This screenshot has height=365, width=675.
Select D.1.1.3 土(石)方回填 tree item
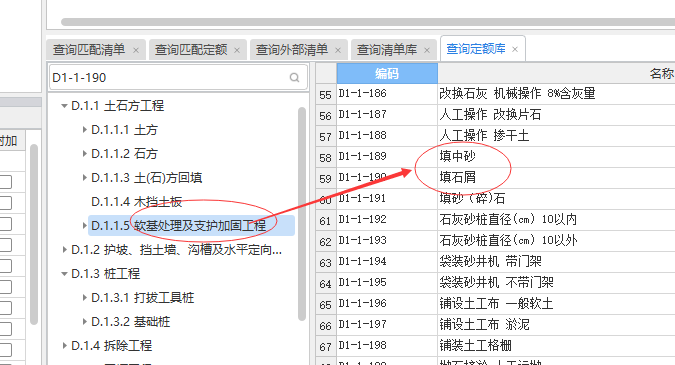pos(146,178)
